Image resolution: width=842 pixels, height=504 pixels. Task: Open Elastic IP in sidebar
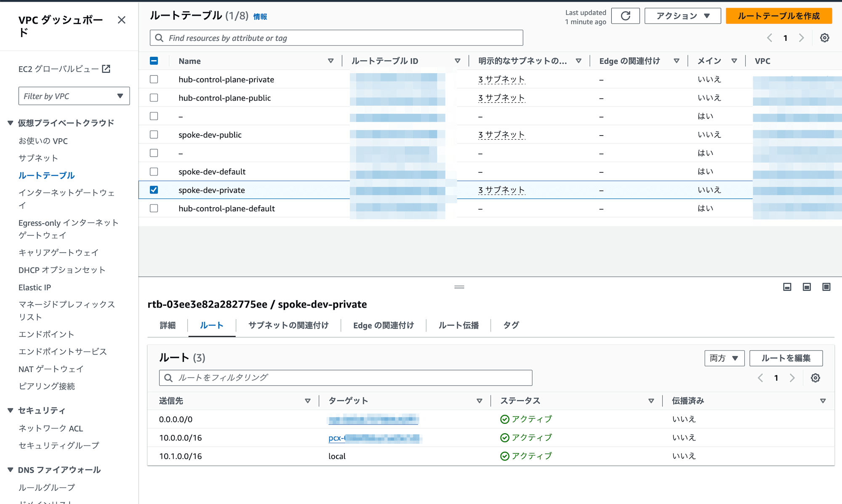[x=35, y=287]
